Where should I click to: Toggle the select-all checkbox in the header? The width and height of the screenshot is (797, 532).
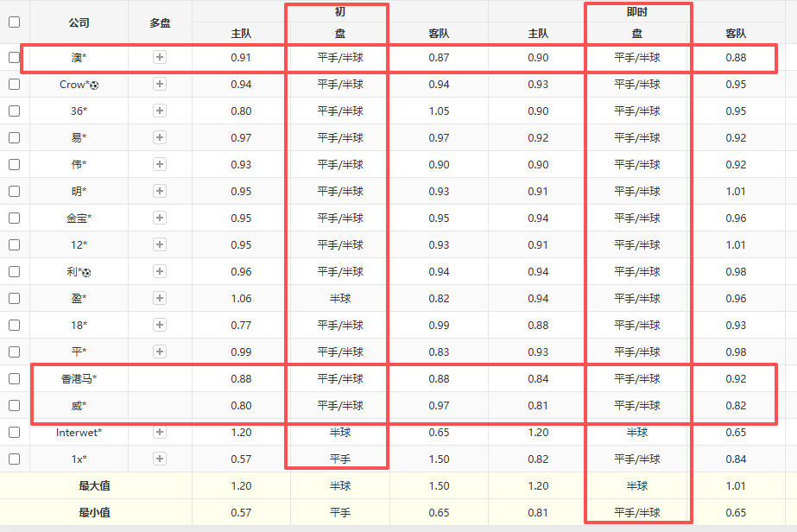(x=14, y=22)
